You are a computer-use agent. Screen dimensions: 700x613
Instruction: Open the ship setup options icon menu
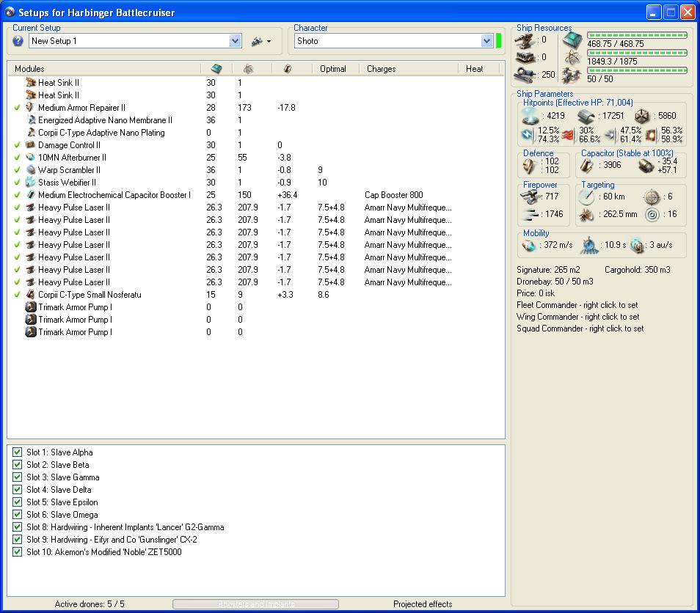tap(257, 41)
